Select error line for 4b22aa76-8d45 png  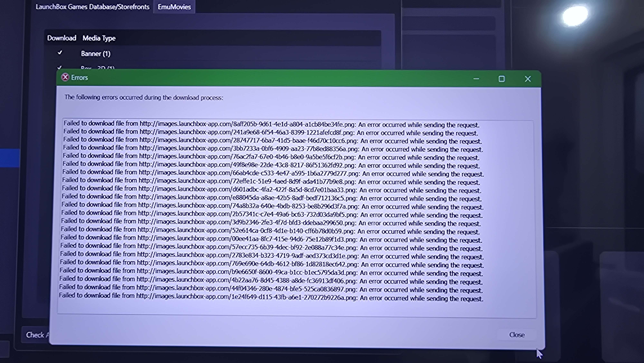pos(271,280)
